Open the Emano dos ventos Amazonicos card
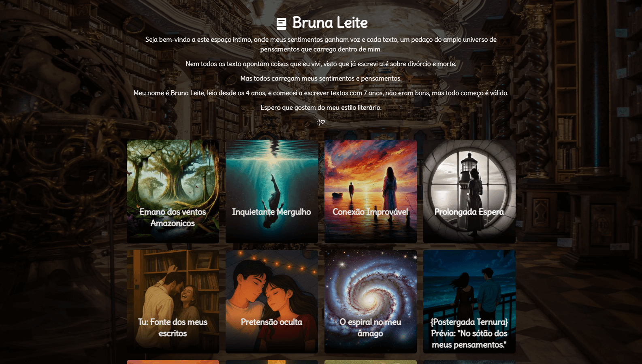The width and height of the screenshot is (642, 364). [x=173, y=192]
